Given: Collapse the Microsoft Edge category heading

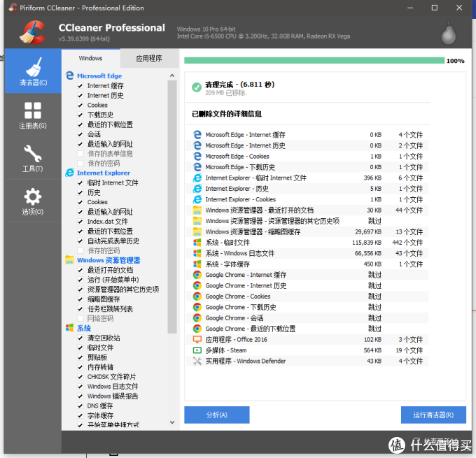Looking at the screenshot, I should tap(99, 76).
